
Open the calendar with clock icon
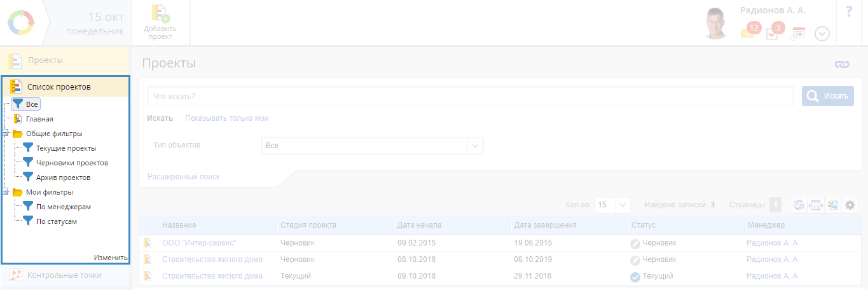797,34
